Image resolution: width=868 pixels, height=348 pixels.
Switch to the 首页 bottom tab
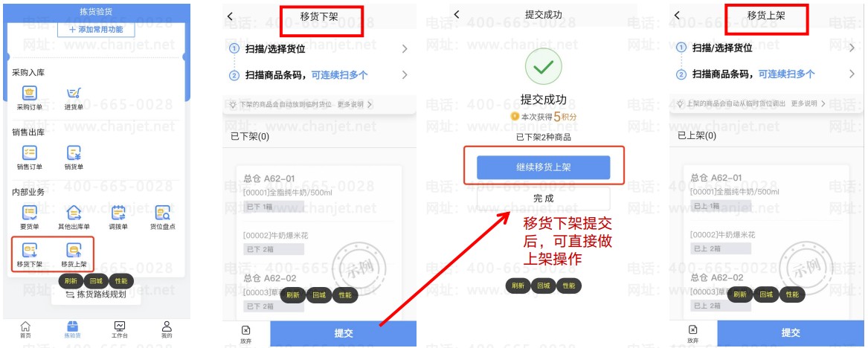click(x=25, y=329)
